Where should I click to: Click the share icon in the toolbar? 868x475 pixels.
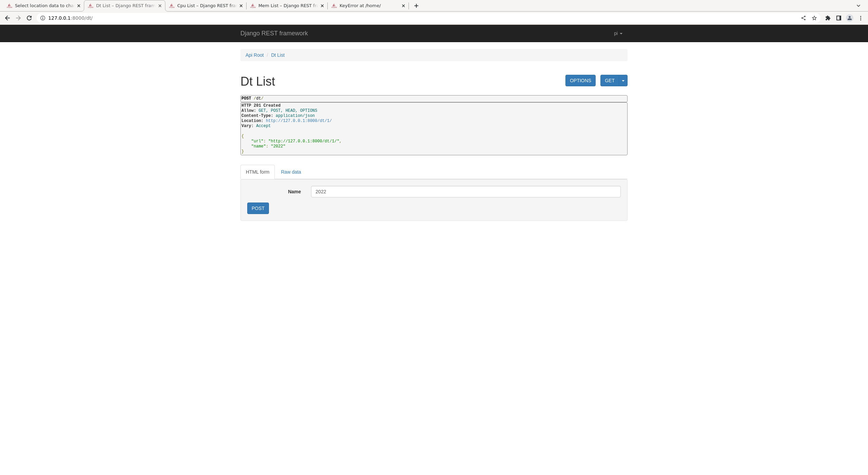803,18
